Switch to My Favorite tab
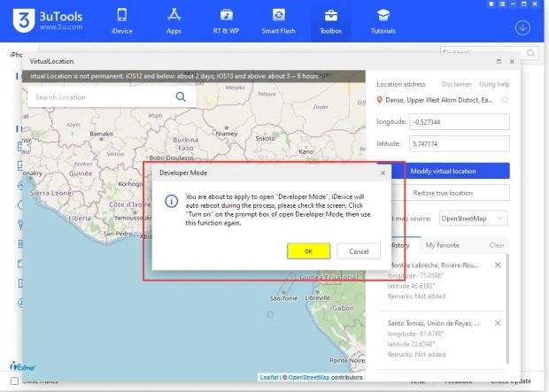549x392 pixels. pyautogui.click(x=442, y=245)
